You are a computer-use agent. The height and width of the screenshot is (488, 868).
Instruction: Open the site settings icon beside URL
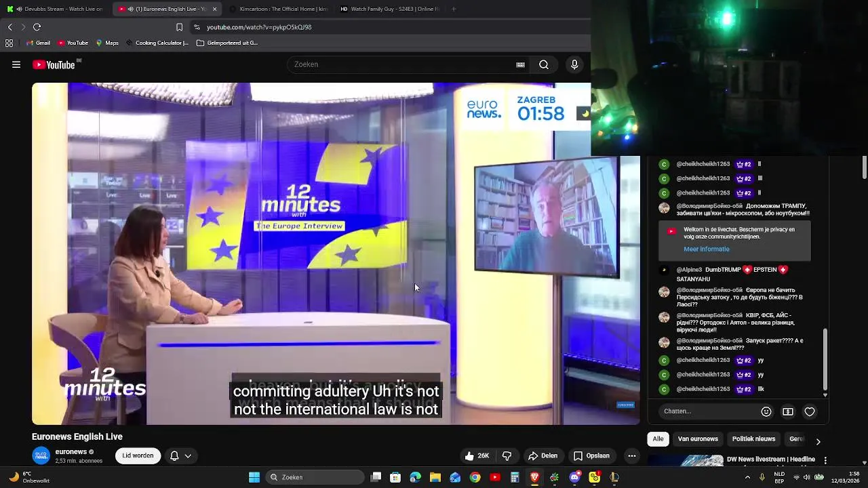pyautogui.click(x=197, y=27)
